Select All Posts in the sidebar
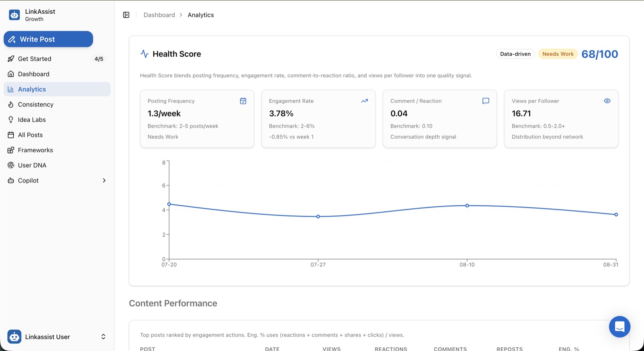 tap(57, 135)
